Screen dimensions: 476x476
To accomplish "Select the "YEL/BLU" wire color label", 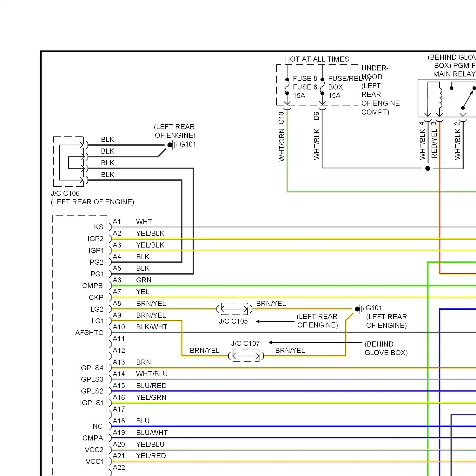I will coord(150,444).
